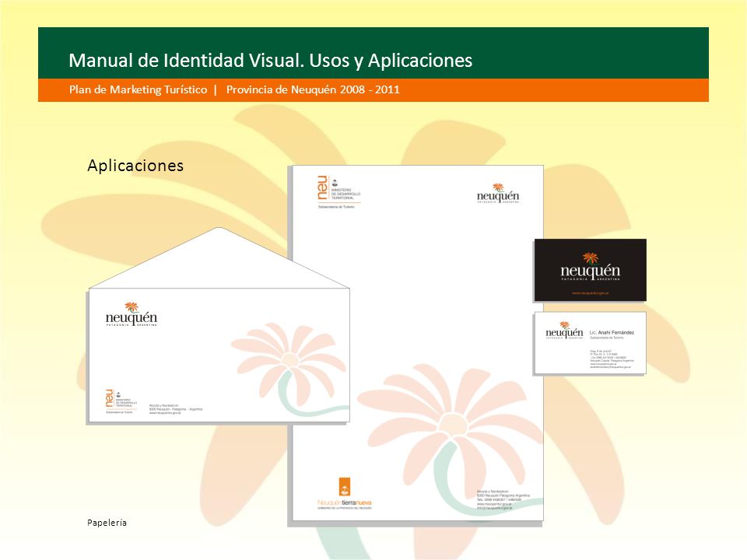The image size is (747, 560).
Task: Select the address text on the envelope
Action: (x=176, y=409)
